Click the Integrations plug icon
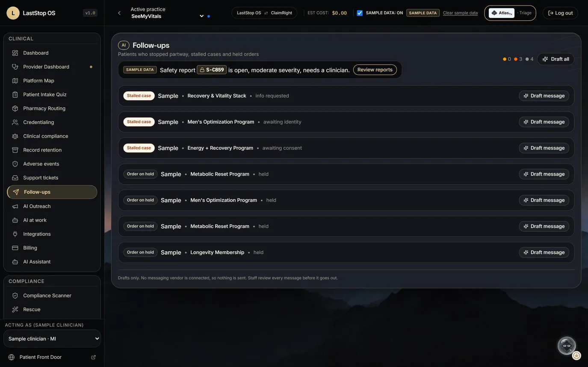Image resolution: width=588 pixels, height=367 pixels. (15, 234)
